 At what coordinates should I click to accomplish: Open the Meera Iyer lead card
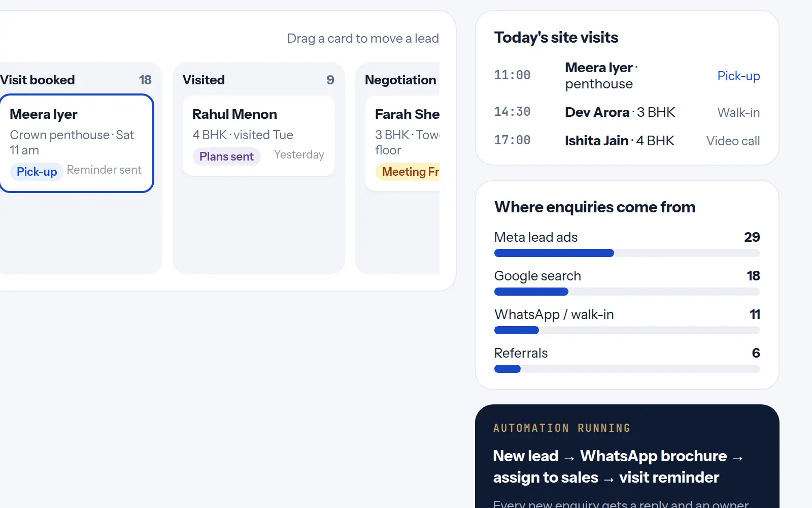point(77,143)
